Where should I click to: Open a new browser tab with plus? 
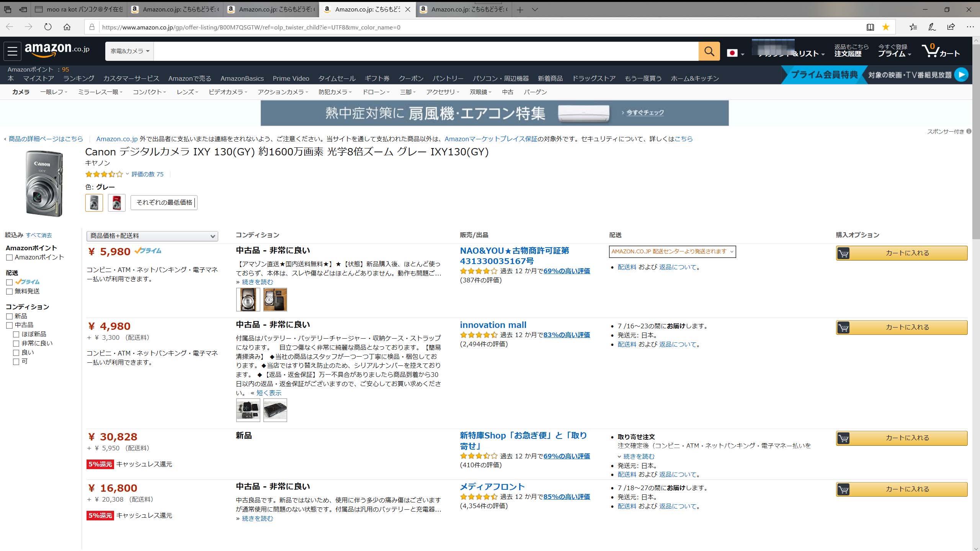[520, 10]
